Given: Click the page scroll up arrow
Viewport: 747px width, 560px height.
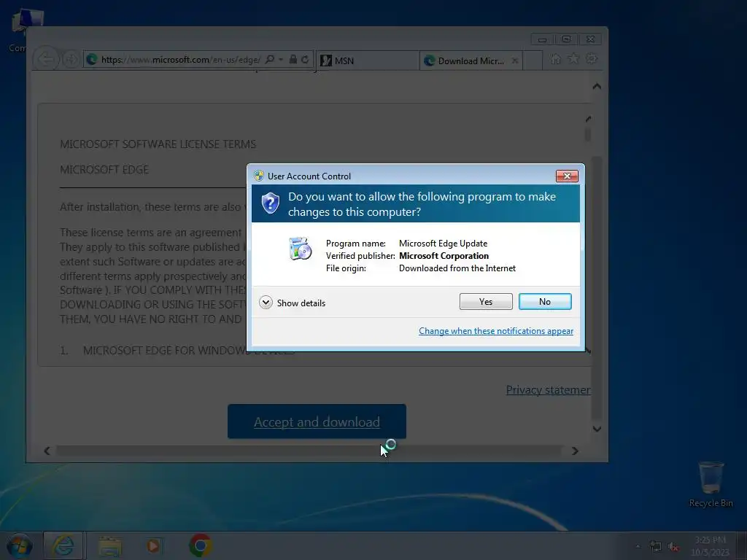Looking at the screenshot, I should tap(597, 87).
